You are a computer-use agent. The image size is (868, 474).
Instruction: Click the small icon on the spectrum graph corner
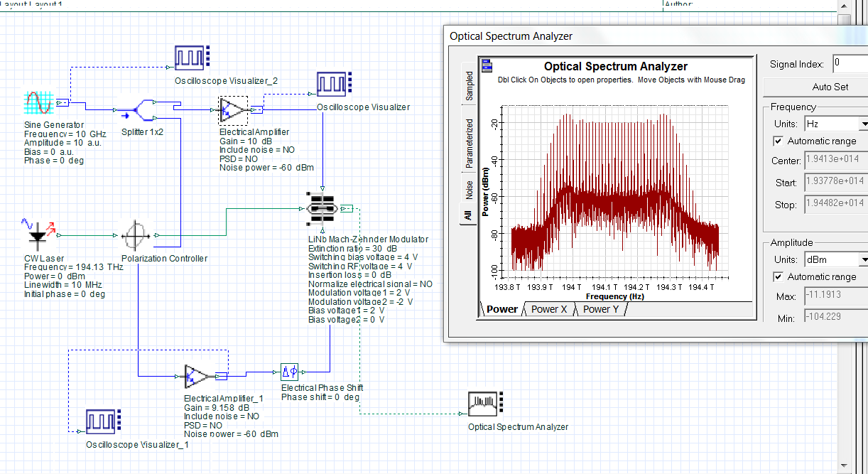click(488, 66)
